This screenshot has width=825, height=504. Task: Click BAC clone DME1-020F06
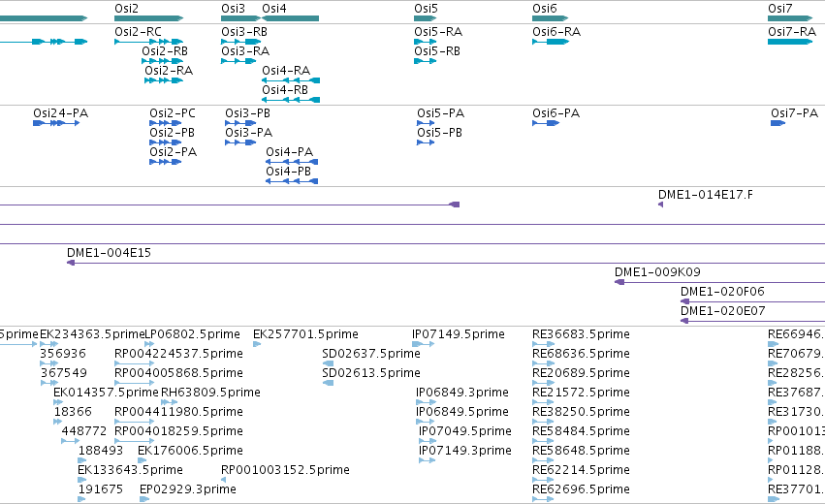(x=722, y=292)
